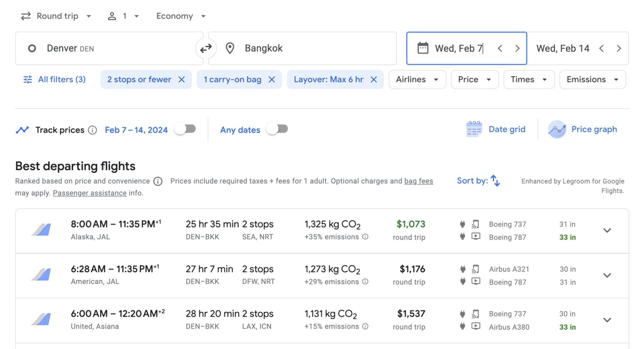The height and width of the screenshot is (349, 644).
Task: Remove the '2 stops or fewer' filter
Action: tap(181, 79)
